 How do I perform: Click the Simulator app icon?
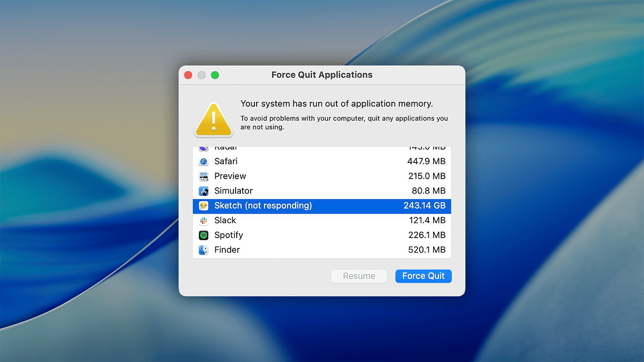click(x=204, y=190)
